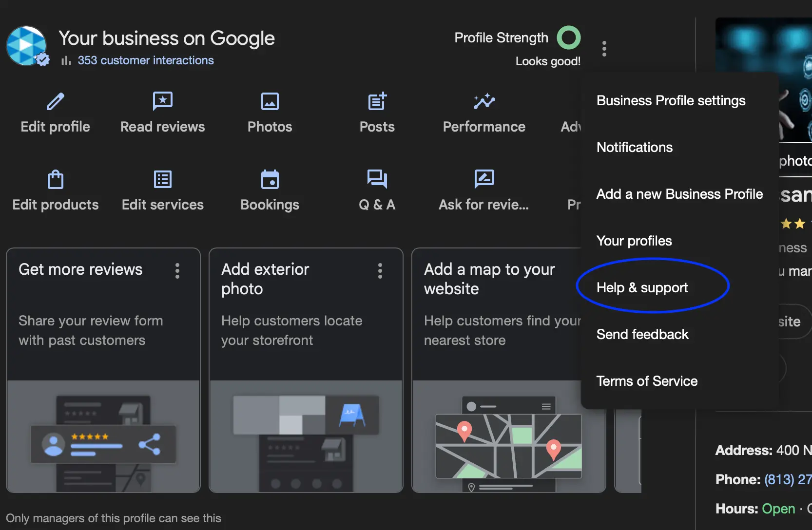
Task: Open Photos using its image icon
Action: tap(270, 101)
